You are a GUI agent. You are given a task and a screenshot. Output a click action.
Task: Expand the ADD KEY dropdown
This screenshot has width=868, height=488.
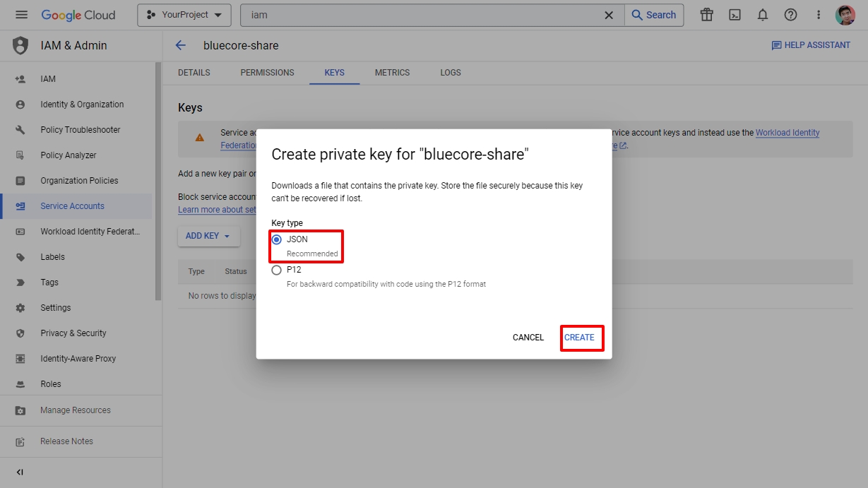tap(208, 236)
